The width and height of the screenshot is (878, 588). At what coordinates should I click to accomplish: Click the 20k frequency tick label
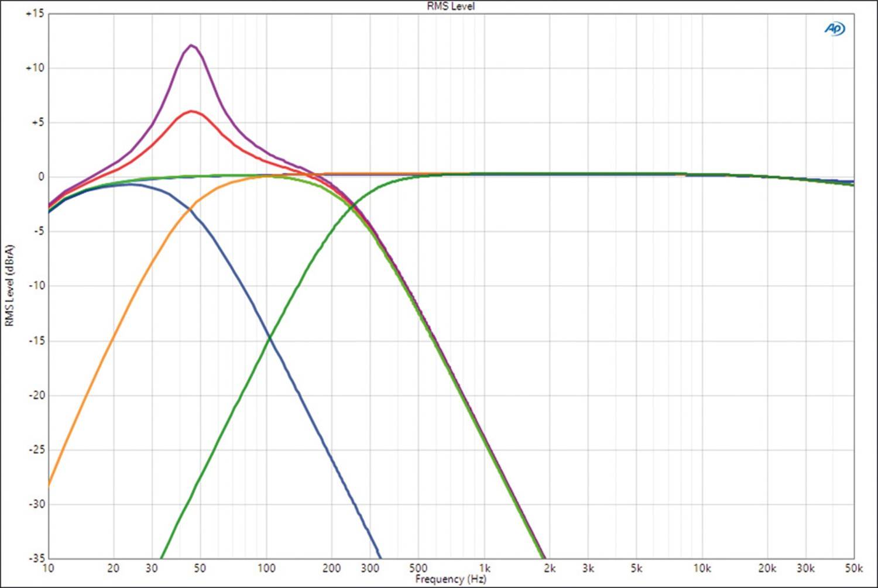pyautogui.click(x=767, y=568)
